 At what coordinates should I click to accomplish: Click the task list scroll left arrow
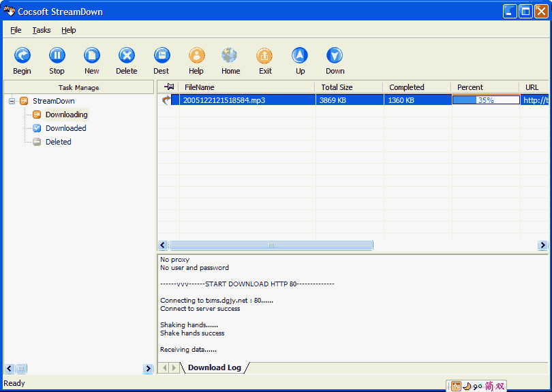(163, 245)
